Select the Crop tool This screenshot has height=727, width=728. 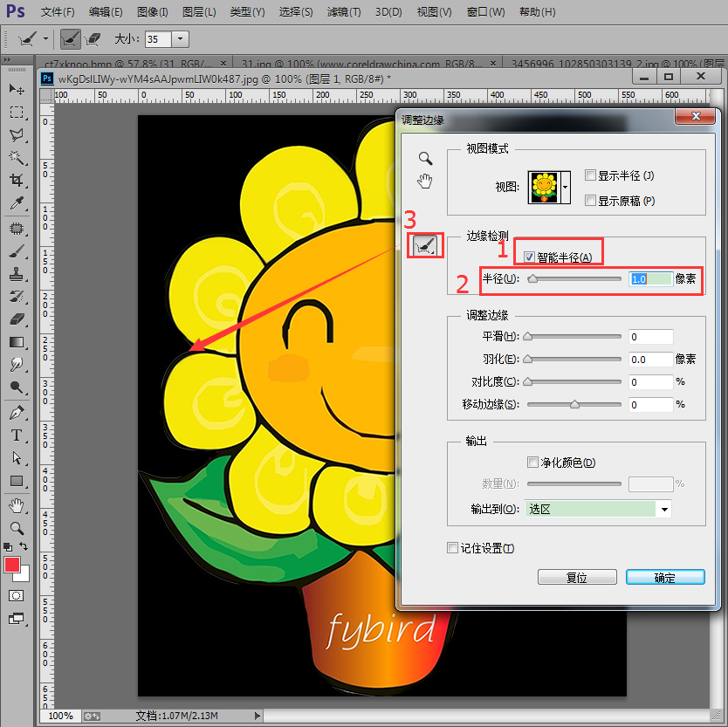17,180
